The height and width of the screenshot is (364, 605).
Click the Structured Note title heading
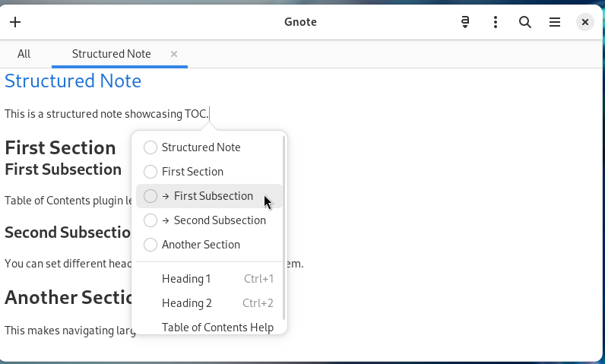pos(73,81)
